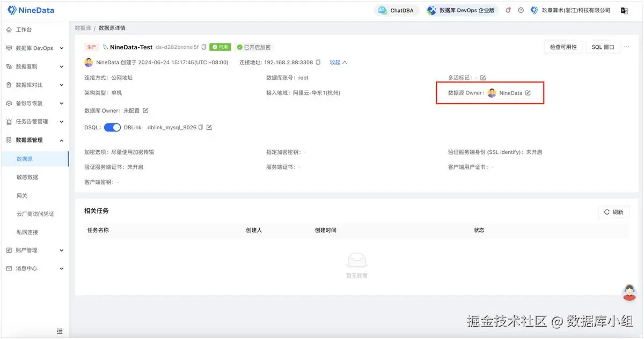Screen dimensions: 644x339
Task: Open ChatDBA assistant
Action: click(x=397, y=10)
